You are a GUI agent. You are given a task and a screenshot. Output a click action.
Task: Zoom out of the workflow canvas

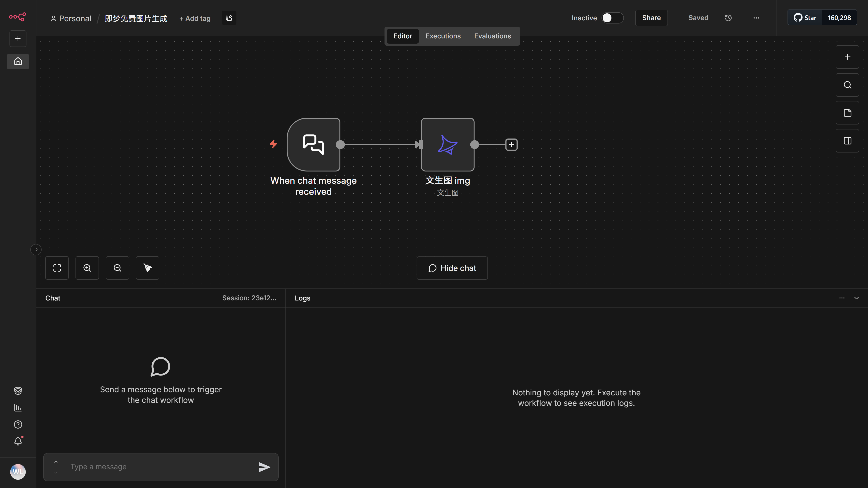pyautogui.click(x=117, y=268)
